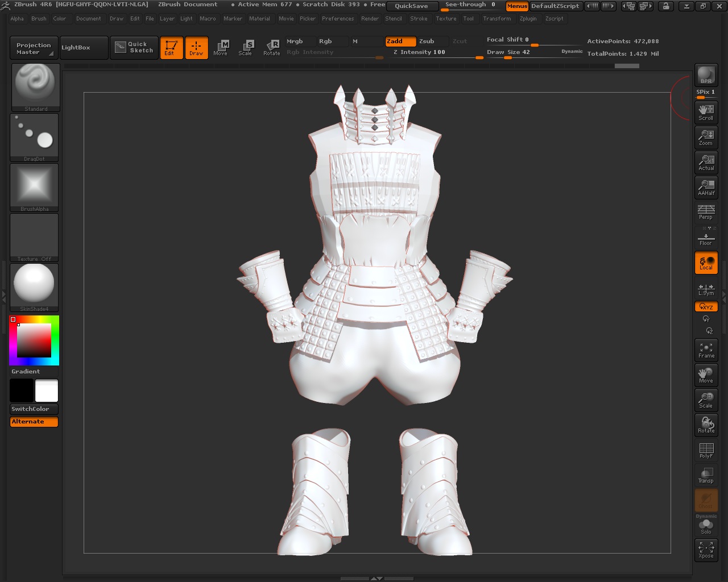Image resolution: width=728 pixels, height=582 pixels.
Task: Select the Scroll canvas icon
Action: tap(706, 112)
